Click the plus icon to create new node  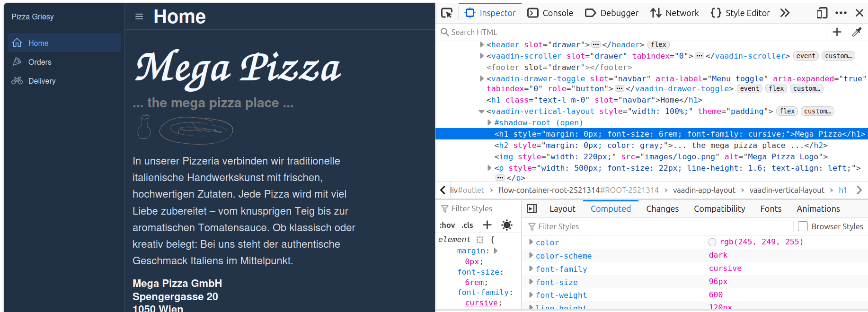click(x=837, y=32)
